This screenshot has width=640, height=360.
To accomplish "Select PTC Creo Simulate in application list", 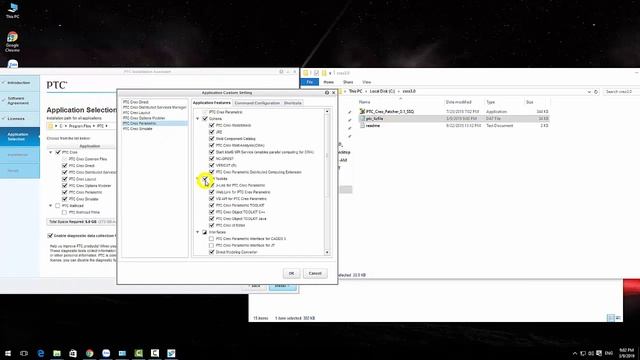I will 138,129.
